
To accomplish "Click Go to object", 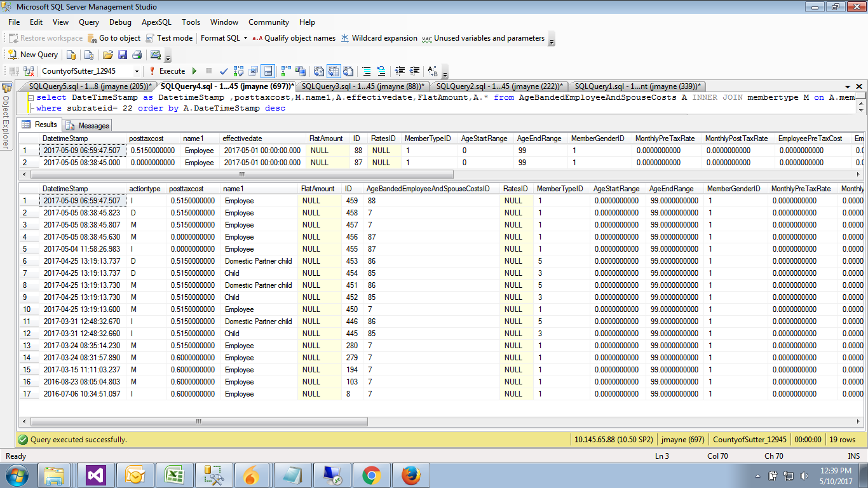I will 114,38.
